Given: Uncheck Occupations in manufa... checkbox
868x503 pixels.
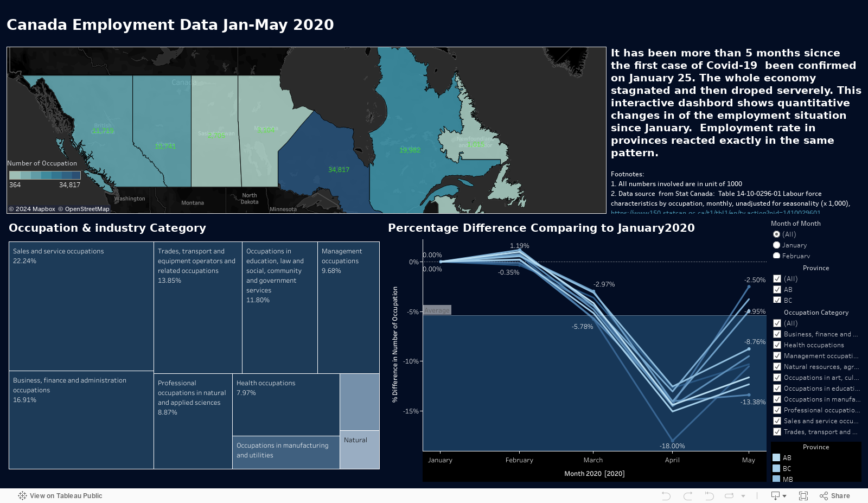Looking at the screenshot, I should (x=777, y=399).
